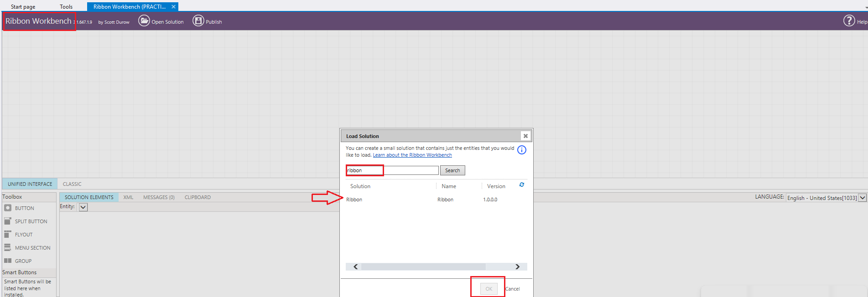Image resolution: width=868 pixels, height=297 pixels.
Task: Open the XML tab
Action: coord(128,197)
